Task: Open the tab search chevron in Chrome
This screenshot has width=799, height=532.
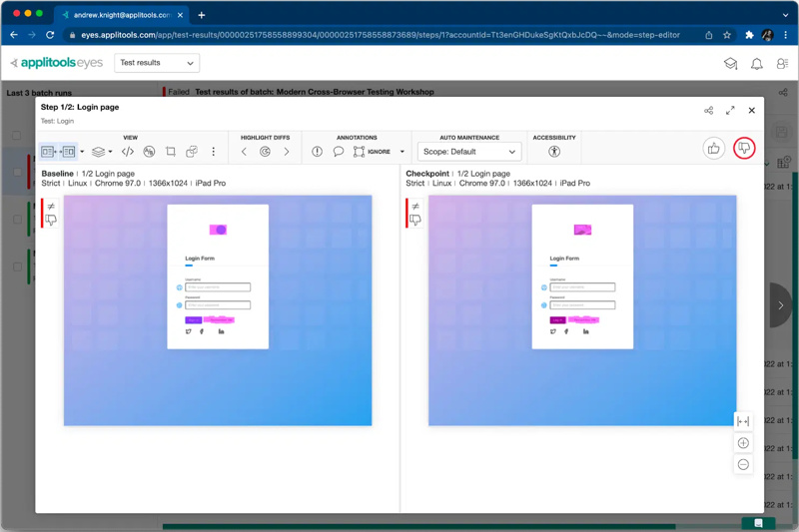Action: (x=785, y=15)
